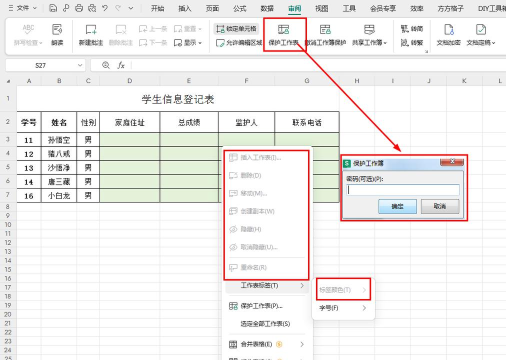
Task: Choose 合并表格(E) in the context menu
Action: point(267,344)
